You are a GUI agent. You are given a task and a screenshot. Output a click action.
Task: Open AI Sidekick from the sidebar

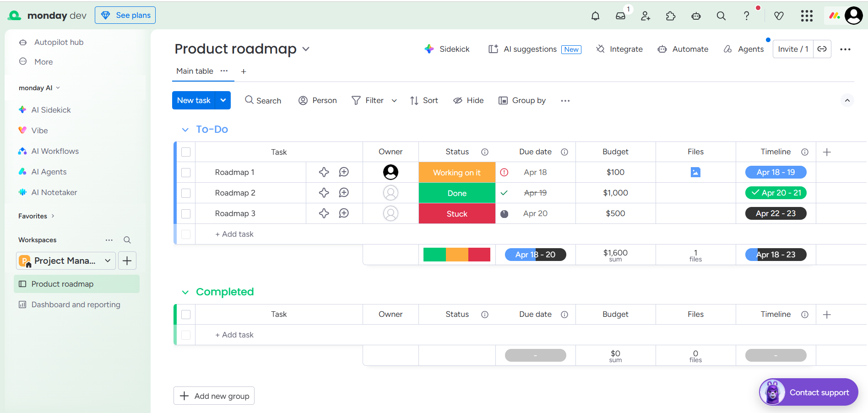coord(50,110)
